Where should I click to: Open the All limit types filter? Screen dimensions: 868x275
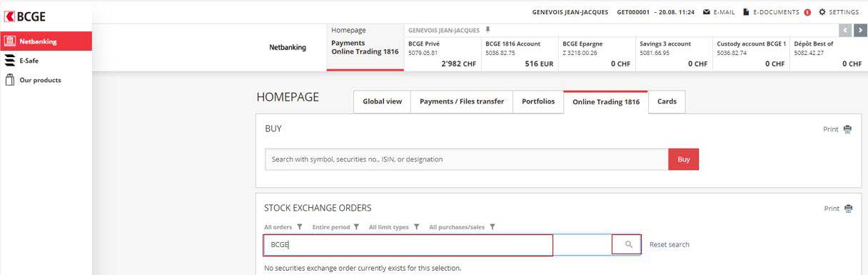pos(394,227)
